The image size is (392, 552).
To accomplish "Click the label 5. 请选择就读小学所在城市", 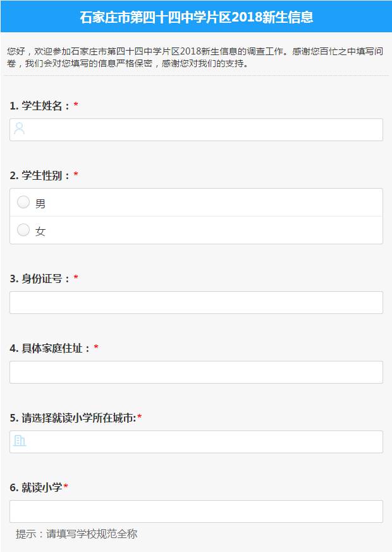I will [73, 418].
